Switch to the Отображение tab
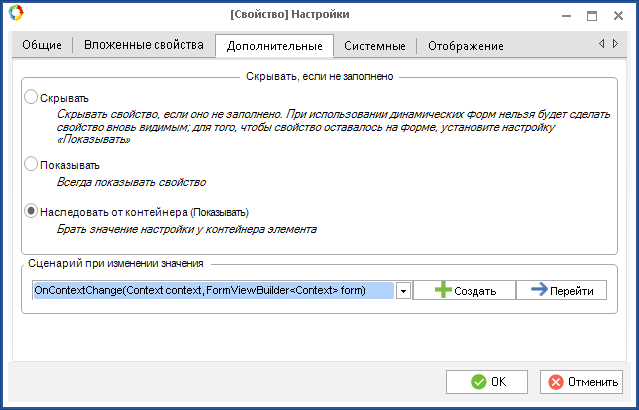Viewport: 639px width, 410px height. (x=466, y=46)
